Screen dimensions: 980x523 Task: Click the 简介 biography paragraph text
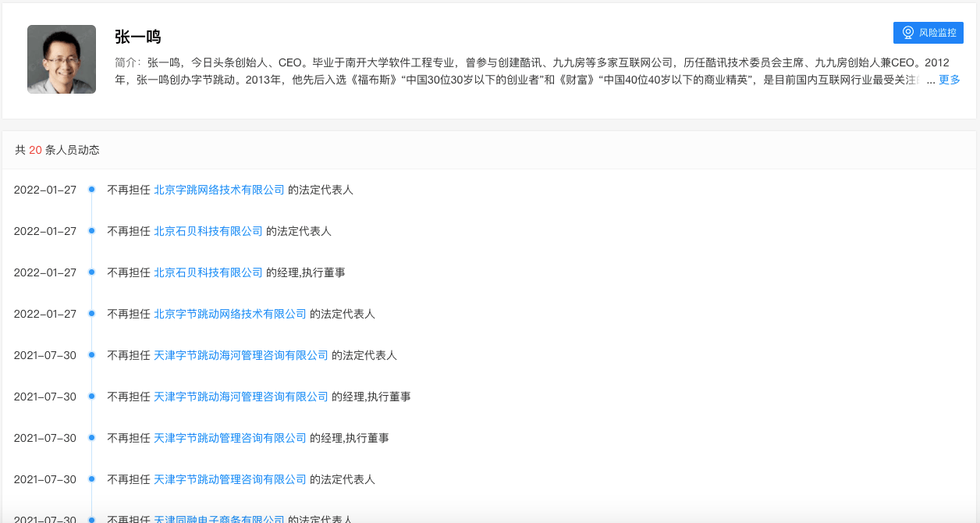[538, 70]
